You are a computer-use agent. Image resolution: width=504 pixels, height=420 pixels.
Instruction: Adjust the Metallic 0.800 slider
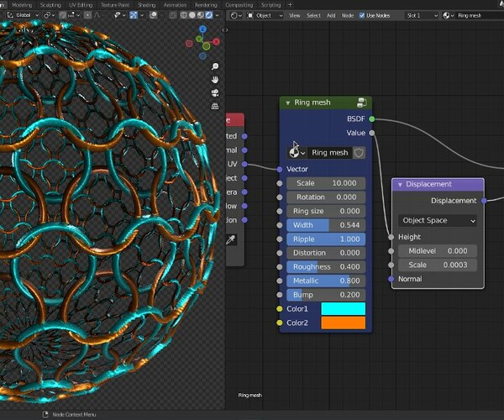pos(326,281)
